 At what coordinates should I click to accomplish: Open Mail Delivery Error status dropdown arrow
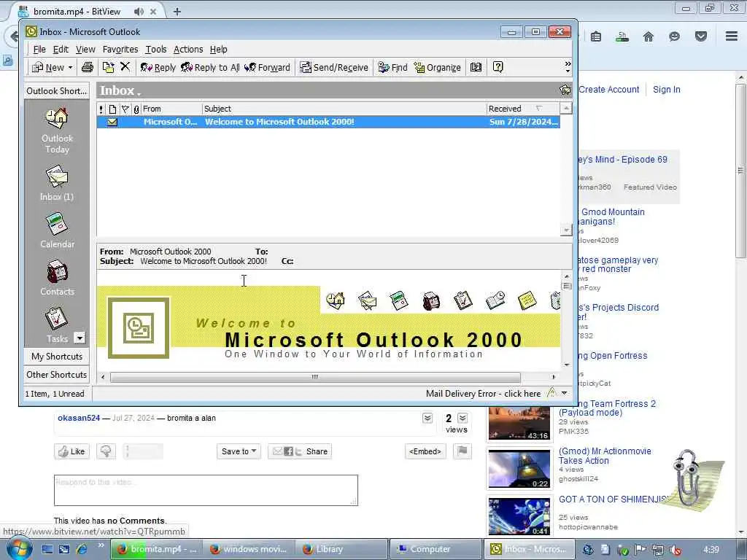[565, 393]
